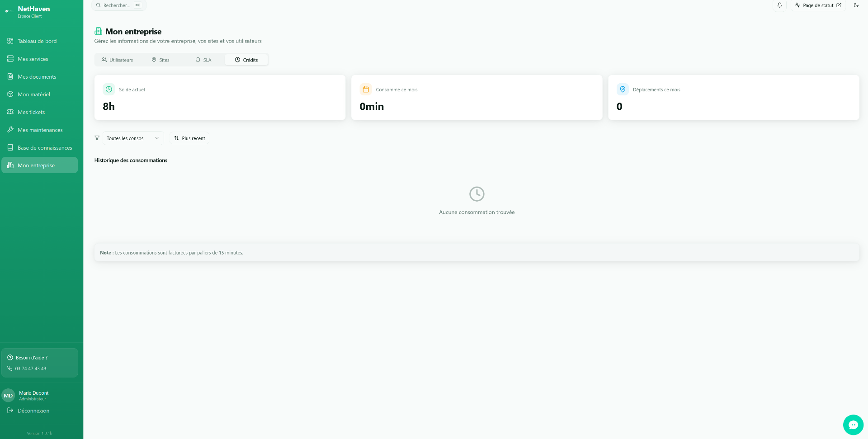Click phone number 03 74 47 43 43
The width and height of the screenshot is (868, 439).
[31, 368]
